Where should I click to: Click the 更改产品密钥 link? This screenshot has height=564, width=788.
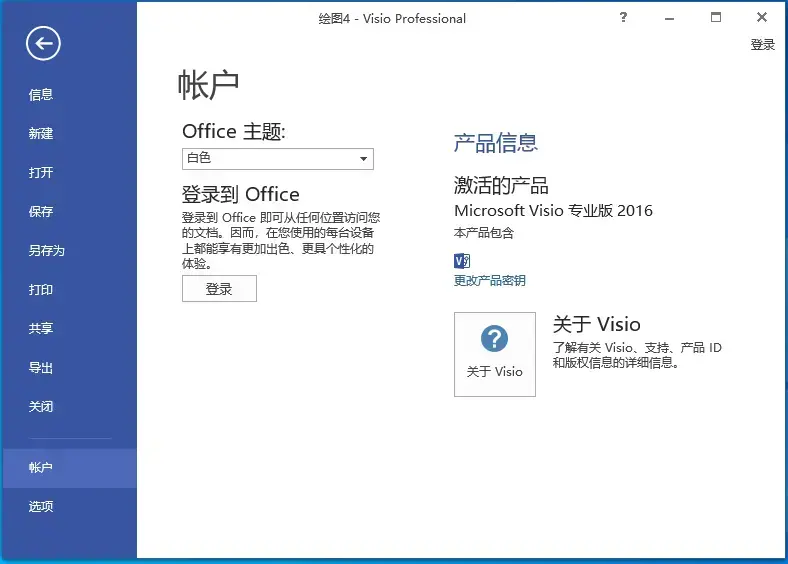(x=489, y=280)
